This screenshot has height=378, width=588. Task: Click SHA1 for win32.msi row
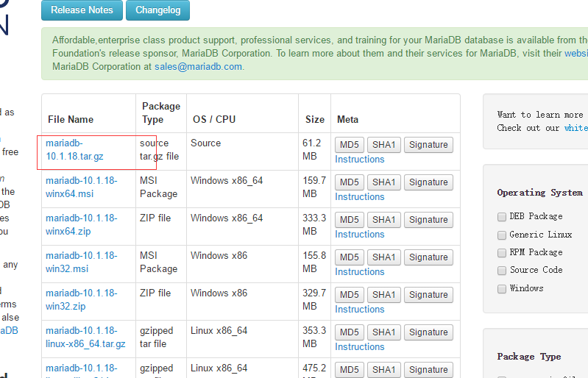tap(383, 257)
